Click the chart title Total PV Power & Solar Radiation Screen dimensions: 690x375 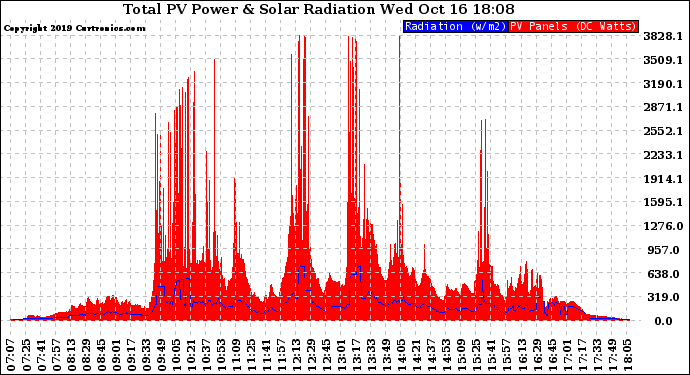tap(249, 9)
